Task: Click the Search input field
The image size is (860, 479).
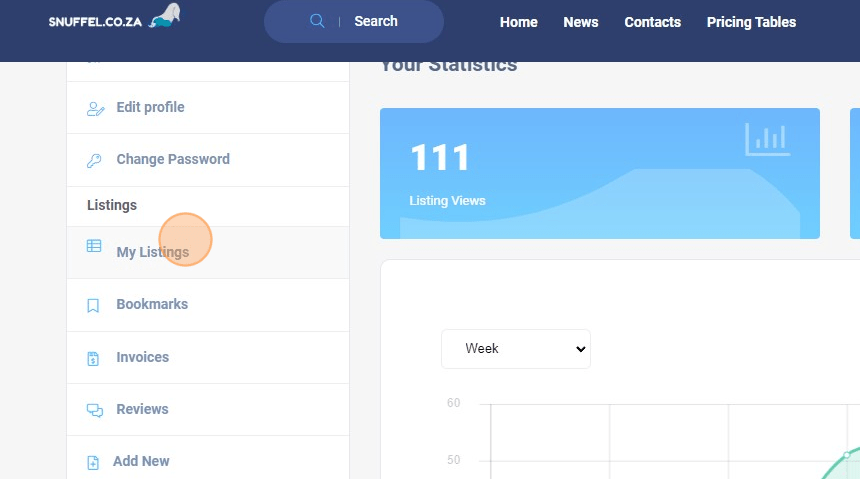Action: tap(385, 21)
